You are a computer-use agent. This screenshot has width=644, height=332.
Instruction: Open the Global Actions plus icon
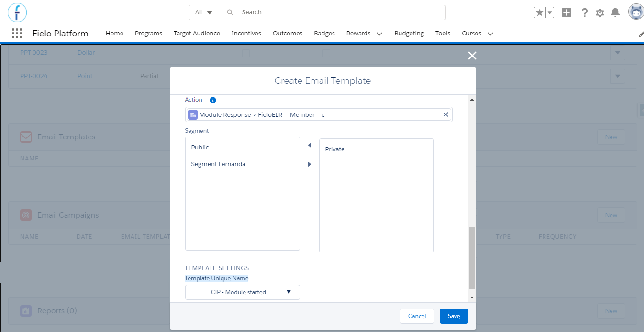pos(566,13)
